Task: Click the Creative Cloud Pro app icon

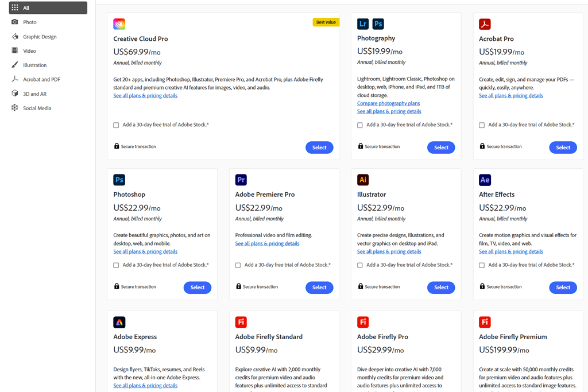Action: (x=119, y=24)
